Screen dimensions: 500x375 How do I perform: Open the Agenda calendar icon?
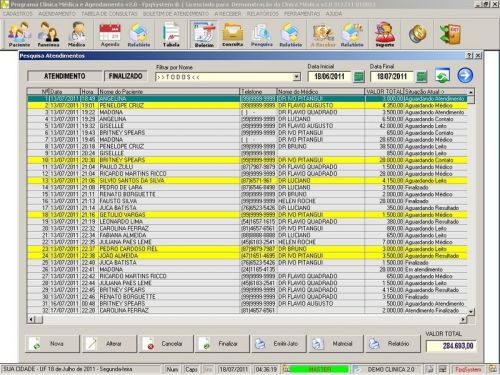110,34
